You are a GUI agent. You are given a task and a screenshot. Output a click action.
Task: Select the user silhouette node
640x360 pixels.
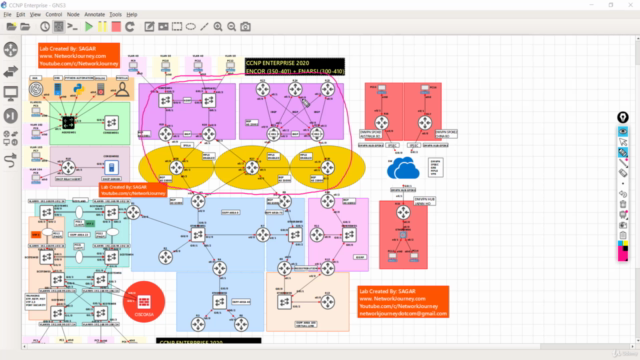point(122,89)
